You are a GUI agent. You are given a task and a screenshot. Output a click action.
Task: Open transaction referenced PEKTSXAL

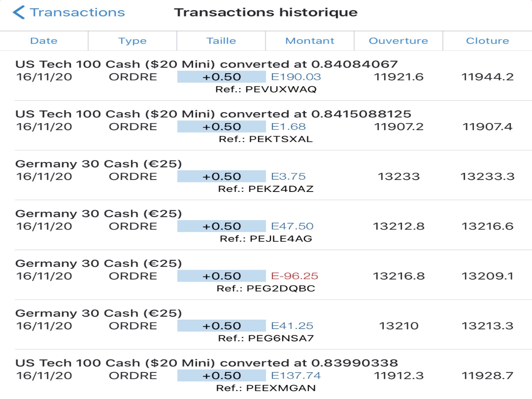pos(266,139)
